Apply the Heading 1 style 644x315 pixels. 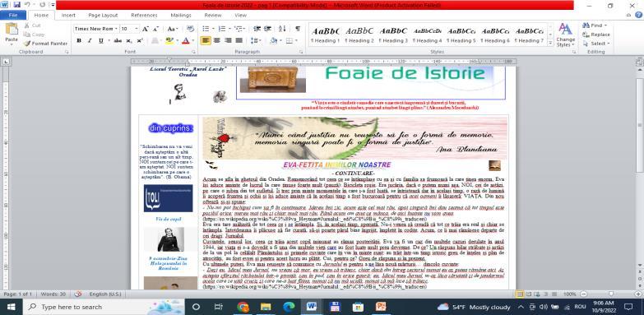point(325,35)
